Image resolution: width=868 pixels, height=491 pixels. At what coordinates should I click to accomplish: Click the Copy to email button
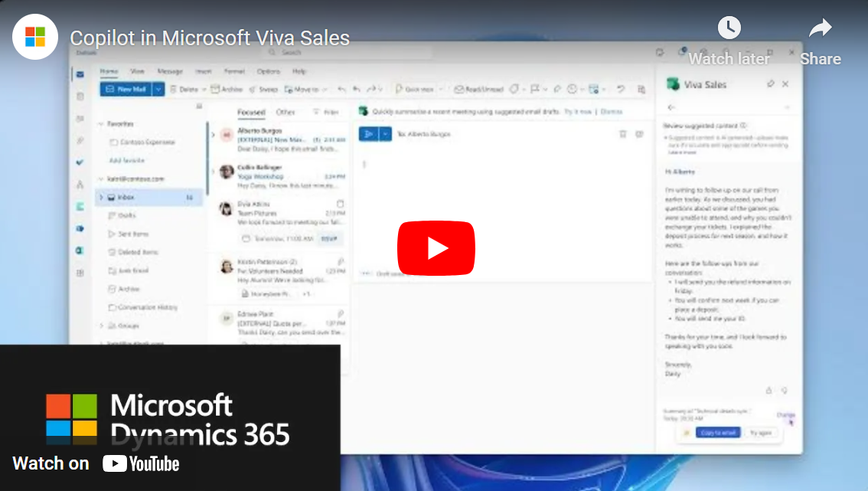(717, 433)
